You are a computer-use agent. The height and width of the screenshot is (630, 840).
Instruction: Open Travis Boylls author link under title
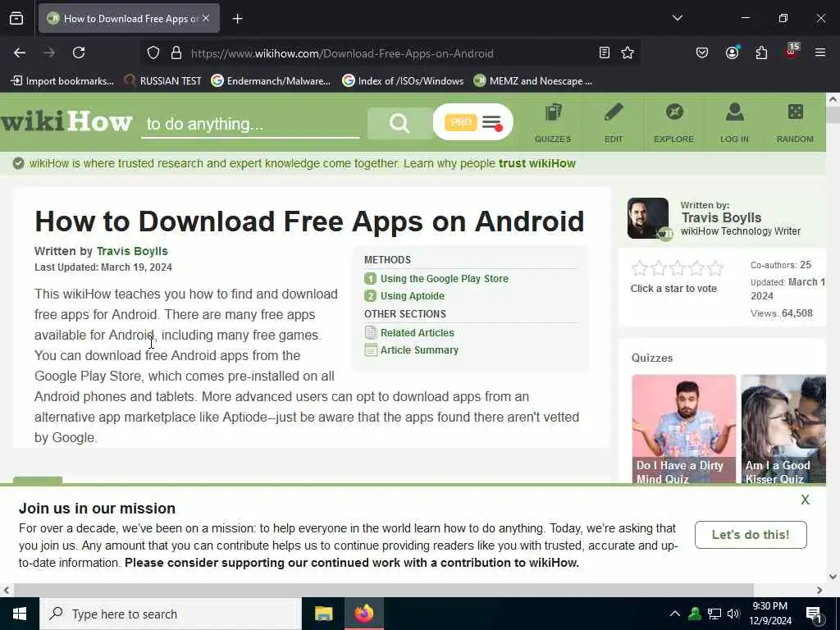132,251
